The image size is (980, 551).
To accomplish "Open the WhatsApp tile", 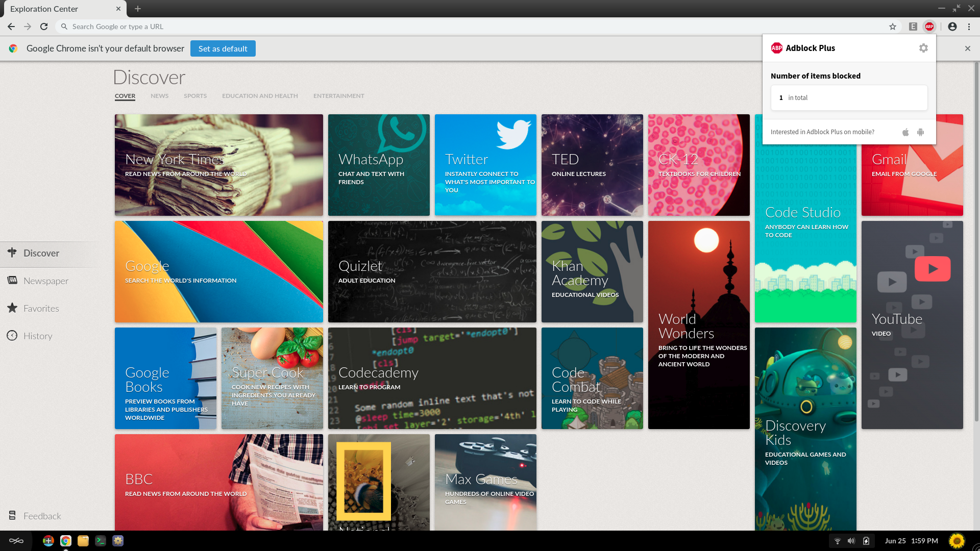I will [x=379, y=165].
